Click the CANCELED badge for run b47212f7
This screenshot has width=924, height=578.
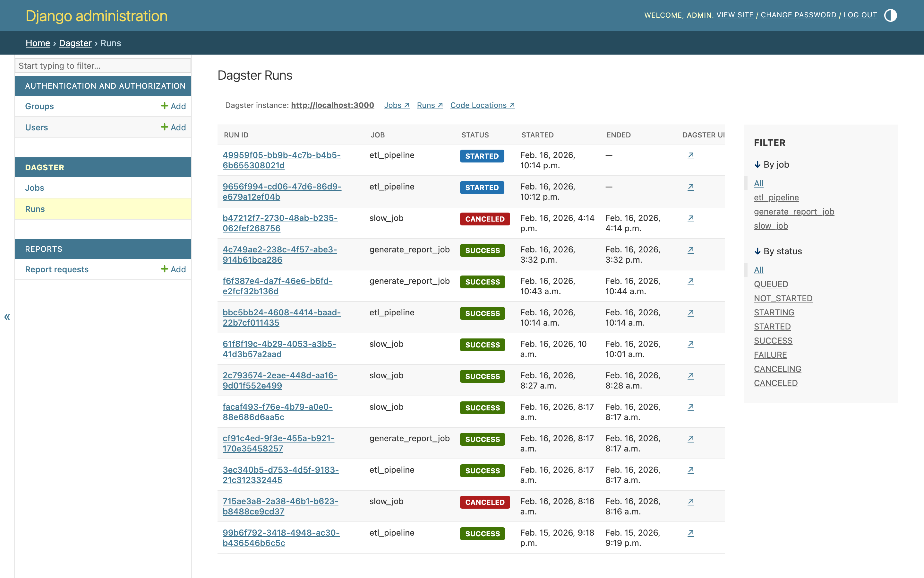pyautogui.click(x=484, y=219)
